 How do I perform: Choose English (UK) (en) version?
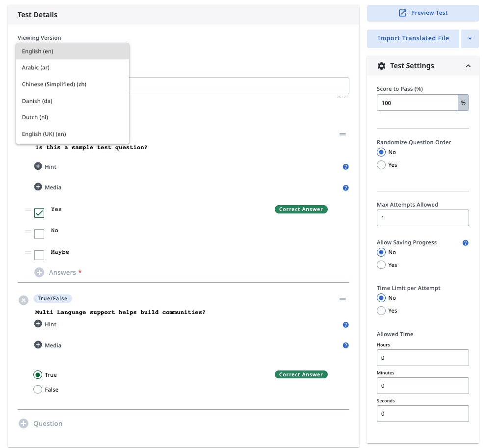(72, 134)
